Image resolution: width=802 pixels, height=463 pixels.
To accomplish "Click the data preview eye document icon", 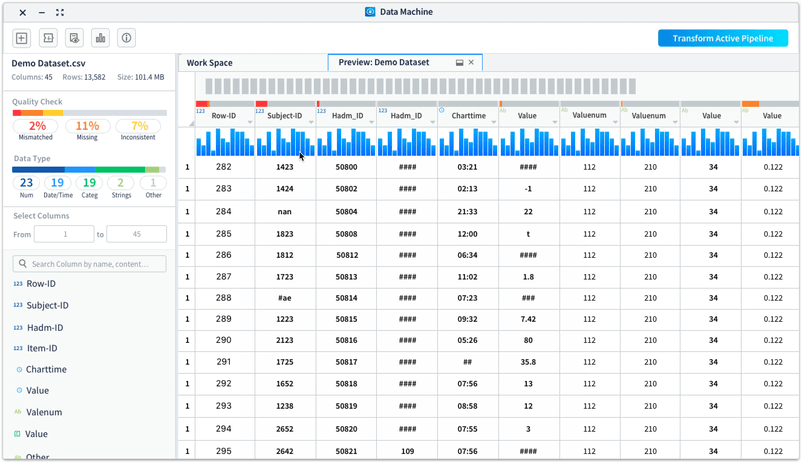I will coord(74,38).
